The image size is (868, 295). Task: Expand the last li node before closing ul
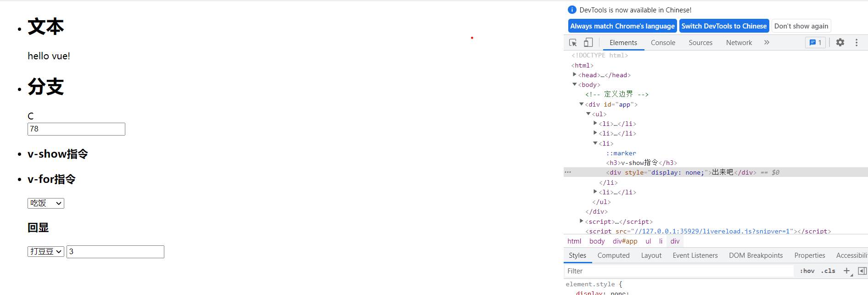point(595,192)
